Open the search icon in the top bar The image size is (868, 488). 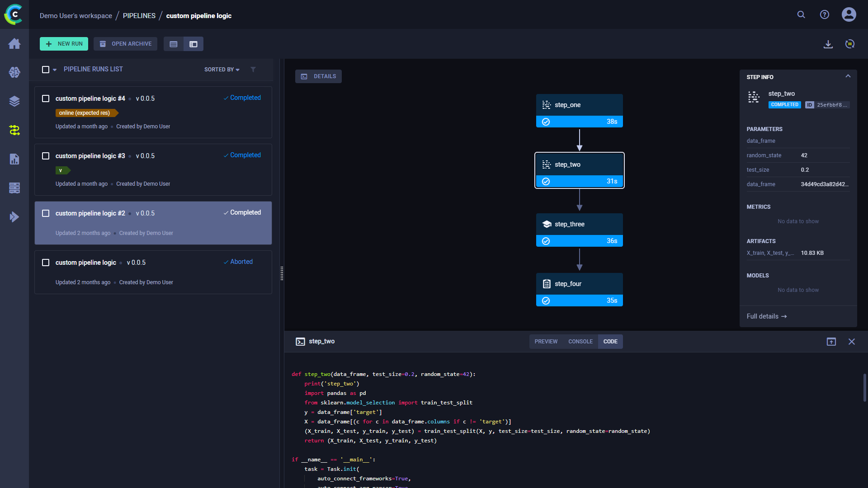[x=801, y=14]
